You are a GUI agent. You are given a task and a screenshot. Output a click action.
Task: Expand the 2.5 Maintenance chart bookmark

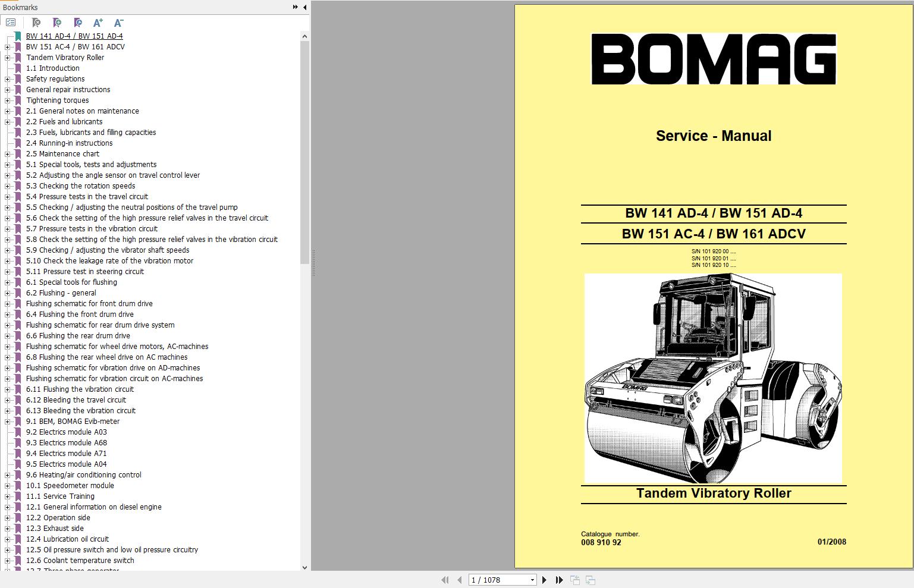click(x=8, y=154)
